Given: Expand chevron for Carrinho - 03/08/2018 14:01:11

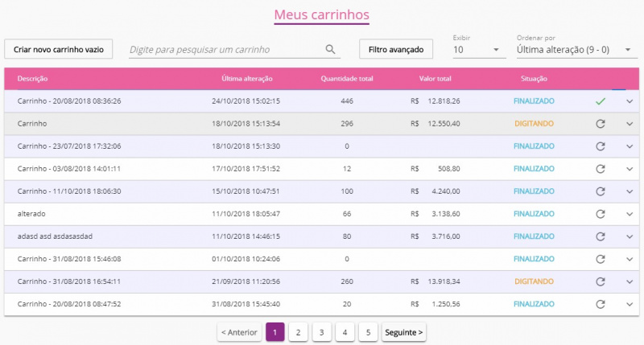Looking at the screenshot, I should [x=630, y=169].
